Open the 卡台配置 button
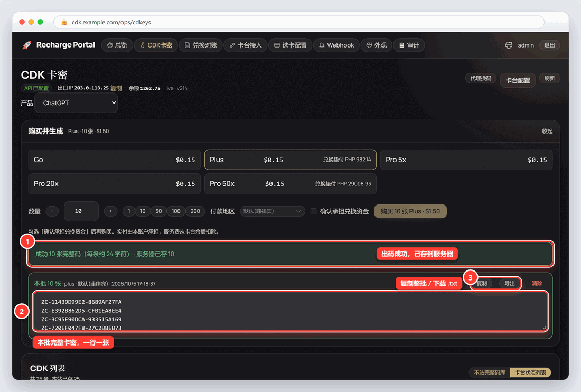The width and height of the screenshot is (581, 392). pyautogui.click(x=518, y=80)
